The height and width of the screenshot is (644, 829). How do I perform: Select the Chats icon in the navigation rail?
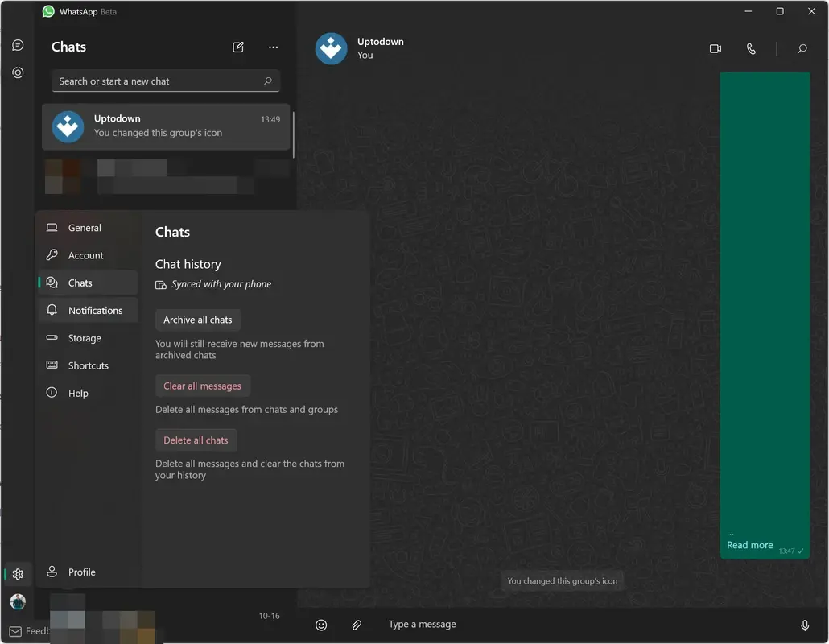[18, 44]
